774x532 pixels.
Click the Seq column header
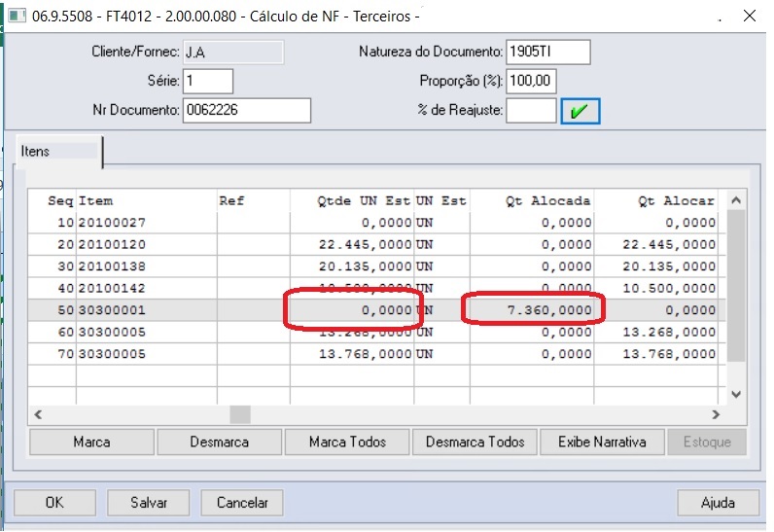[x=52, y=201]
